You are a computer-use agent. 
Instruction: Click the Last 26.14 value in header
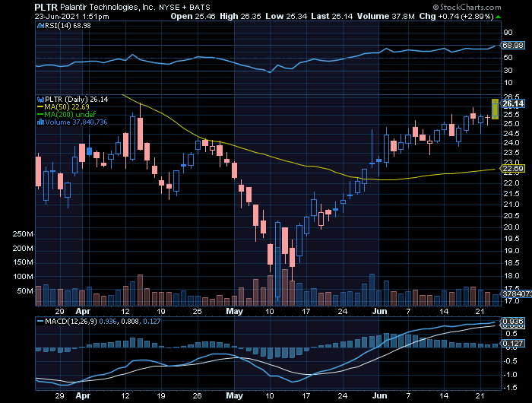332,16
